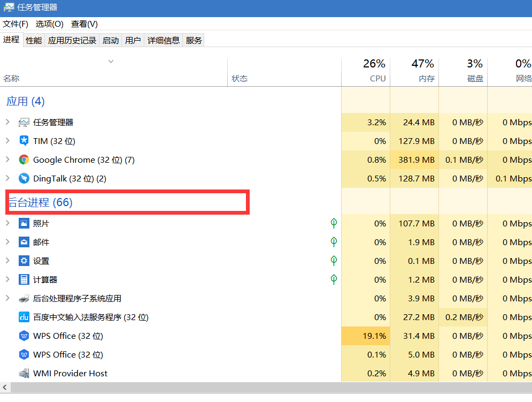Expand 后台处理程序子系统应用 row
532x402 pixels.
pyautogui.click(x=7, y=298)
